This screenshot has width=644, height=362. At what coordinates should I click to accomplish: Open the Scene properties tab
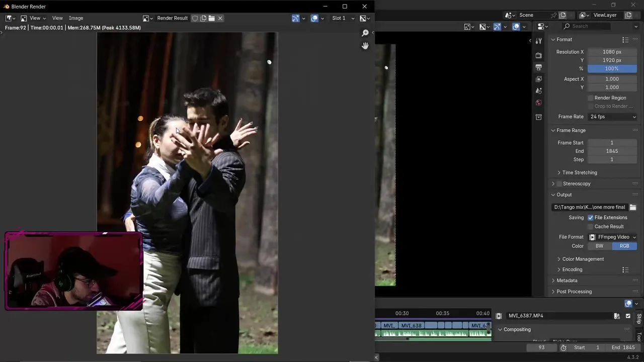click(539, 91)
